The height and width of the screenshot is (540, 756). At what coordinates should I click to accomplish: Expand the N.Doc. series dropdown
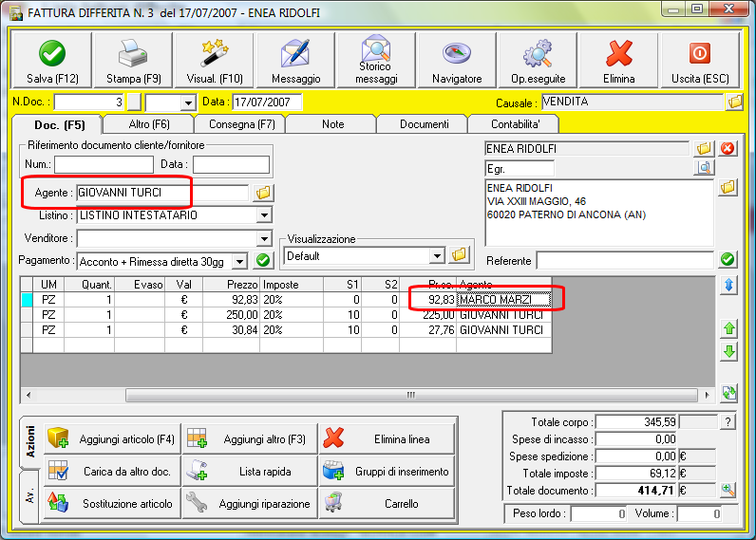tap(187, 102)
